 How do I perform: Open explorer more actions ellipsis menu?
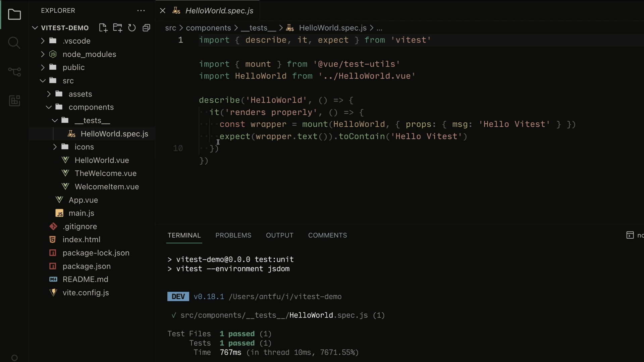click(x=141, y=11)
